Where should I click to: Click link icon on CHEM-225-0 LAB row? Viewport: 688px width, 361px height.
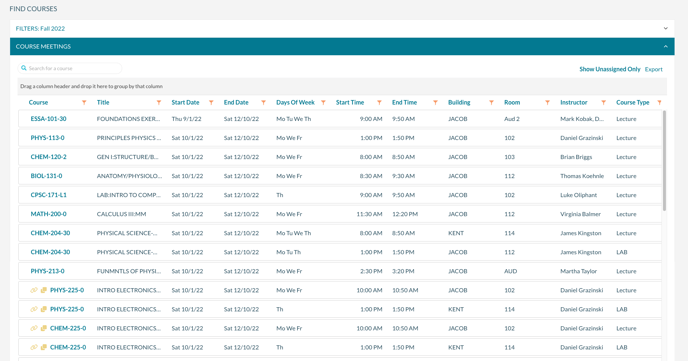tap(34, 347)
